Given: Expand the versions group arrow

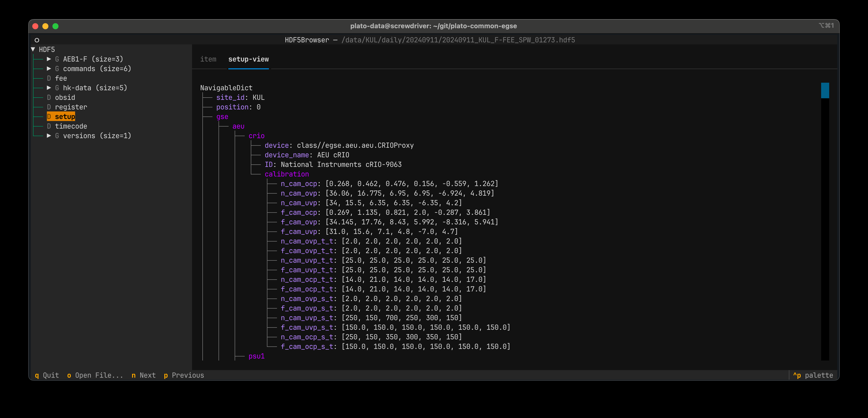Looking at the screenshot, I should tap(49, 136).
